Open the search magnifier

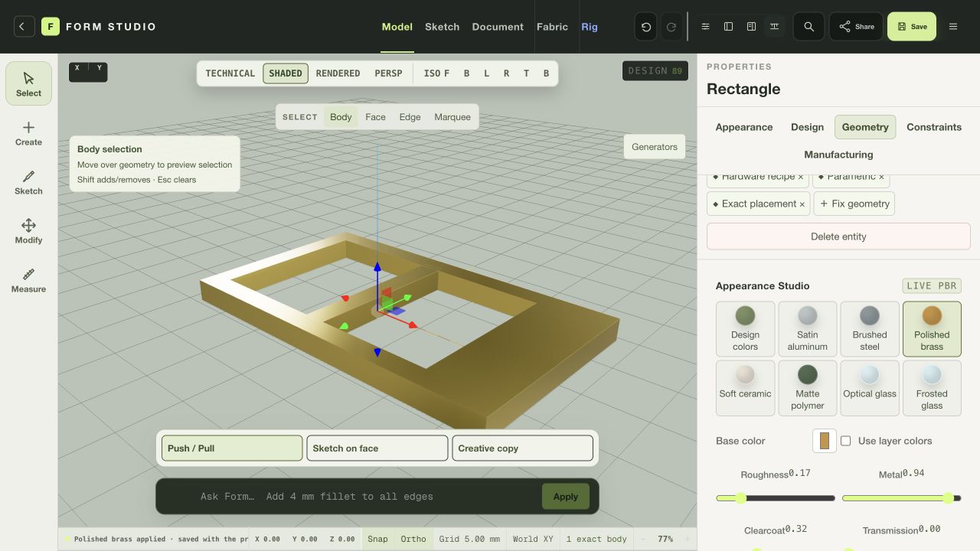pyautogui.click(x=808, y=27)
